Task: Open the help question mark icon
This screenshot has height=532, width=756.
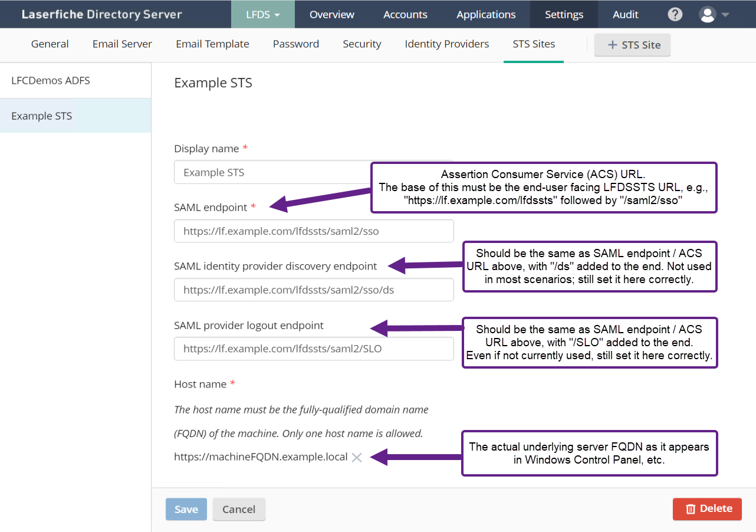Action: (675, 14)
